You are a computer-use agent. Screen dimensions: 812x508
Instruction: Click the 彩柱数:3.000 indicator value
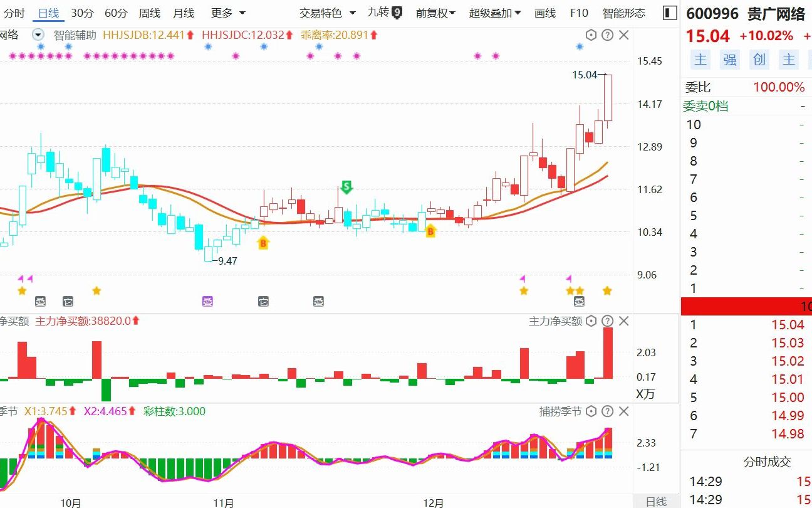(175, 411)
